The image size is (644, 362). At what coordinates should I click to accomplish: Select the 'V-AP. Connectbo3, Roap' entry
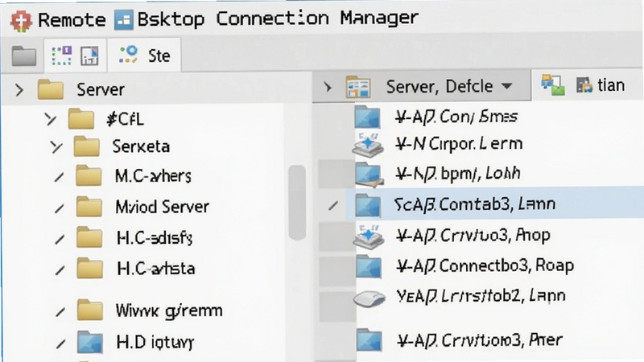click(x=485, y=266)
